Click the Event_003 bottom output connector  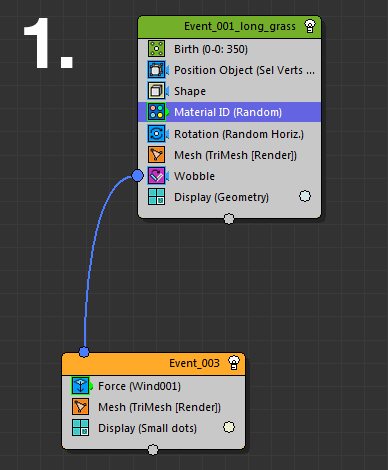153,450
